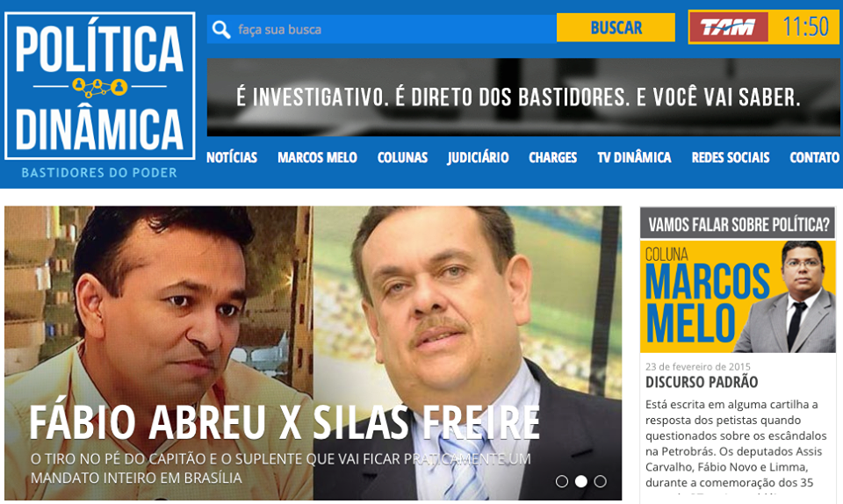Open the Fábio Abreu x Silas Freire headline
Viewport: 843px width, 504px height.
pyautogui.click(x=284, y=423)
